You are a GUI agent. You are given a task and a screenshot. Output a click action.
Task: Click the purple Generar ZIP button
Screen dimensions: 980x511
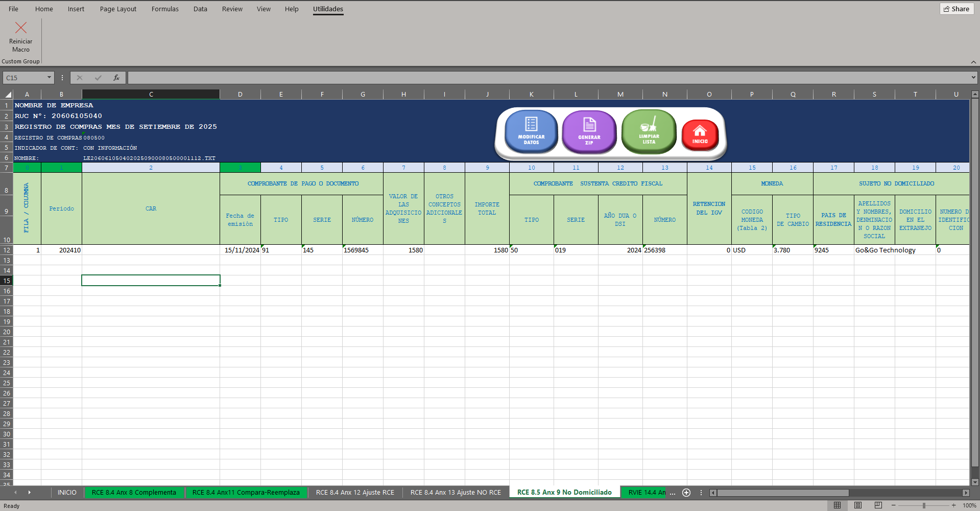[589, 132]
